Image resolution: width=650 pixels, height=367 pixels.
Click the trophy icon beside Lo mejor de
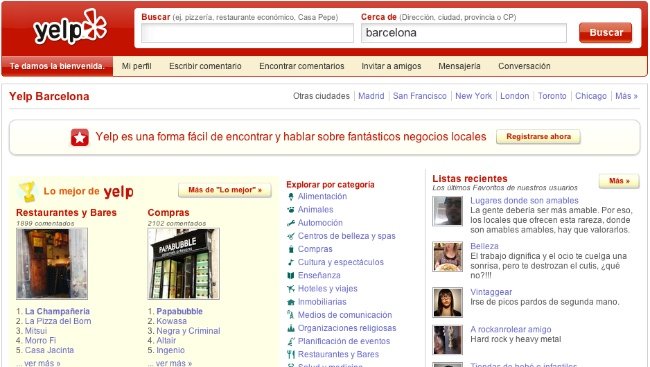[x=28, y=192]
